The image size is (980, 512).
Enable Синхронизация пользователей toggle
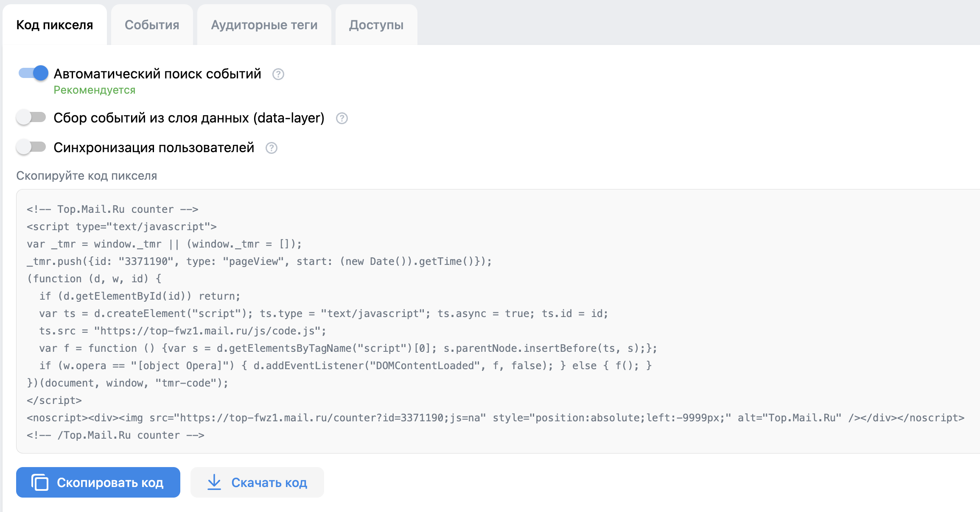click(31, 147)
